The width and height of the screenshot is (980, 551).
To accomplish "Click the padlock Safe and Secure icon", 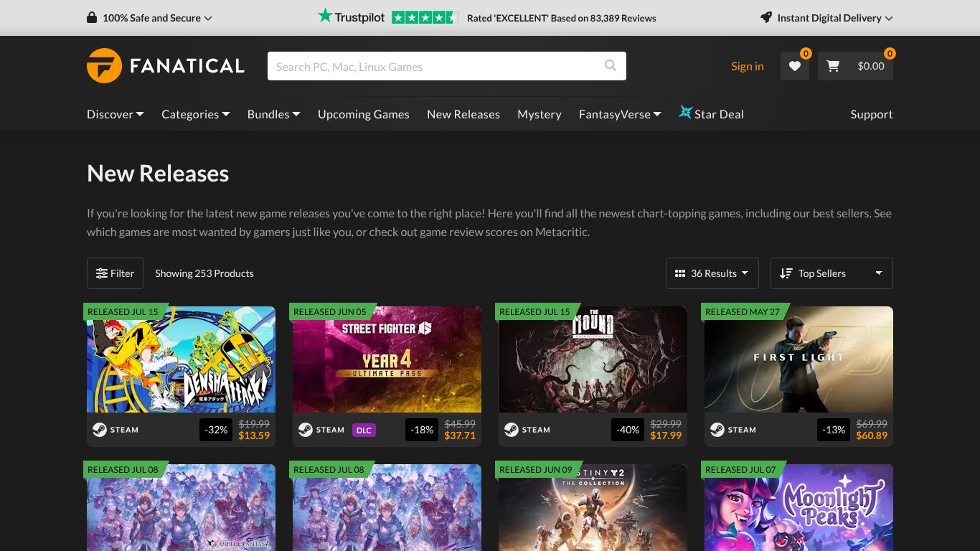I will [92, 18].
